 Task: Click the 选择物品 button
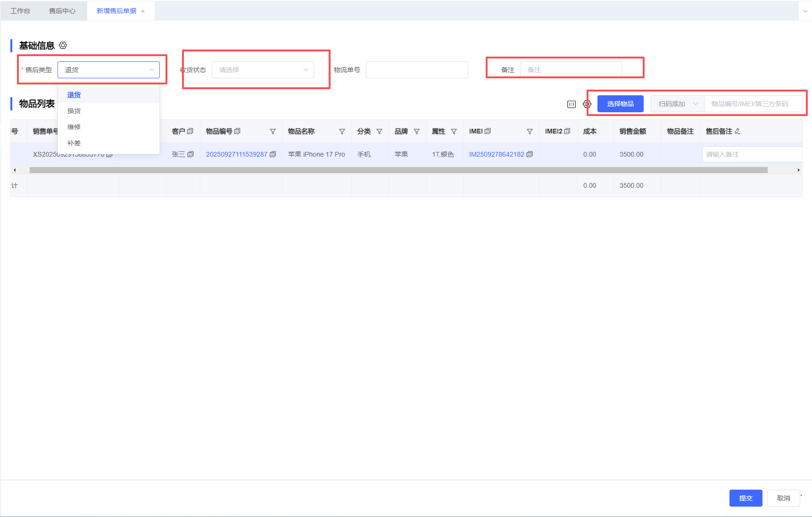coord(620,104)
